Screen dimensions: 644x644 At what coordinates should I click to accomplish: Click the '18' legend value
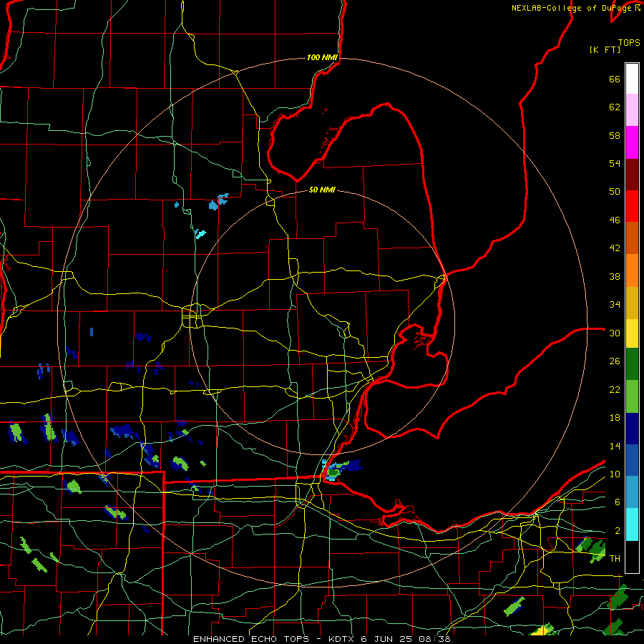tap(615, 418)
